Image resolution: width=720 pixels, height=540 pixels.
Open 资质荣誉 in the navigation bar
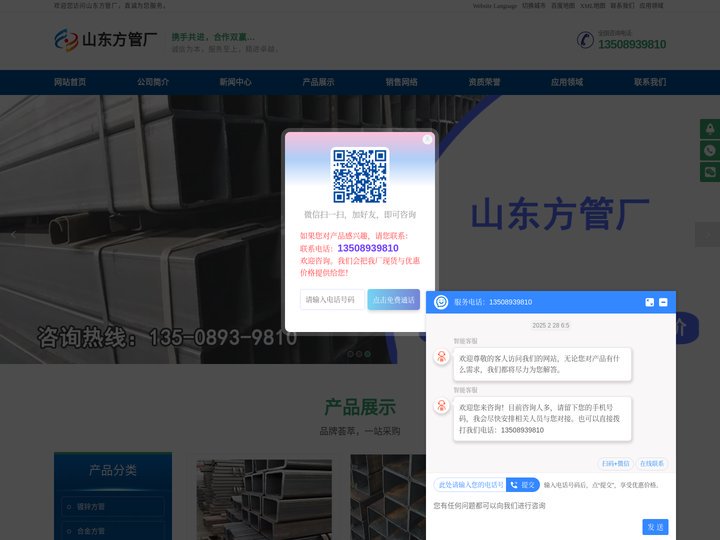coord(484,82)
